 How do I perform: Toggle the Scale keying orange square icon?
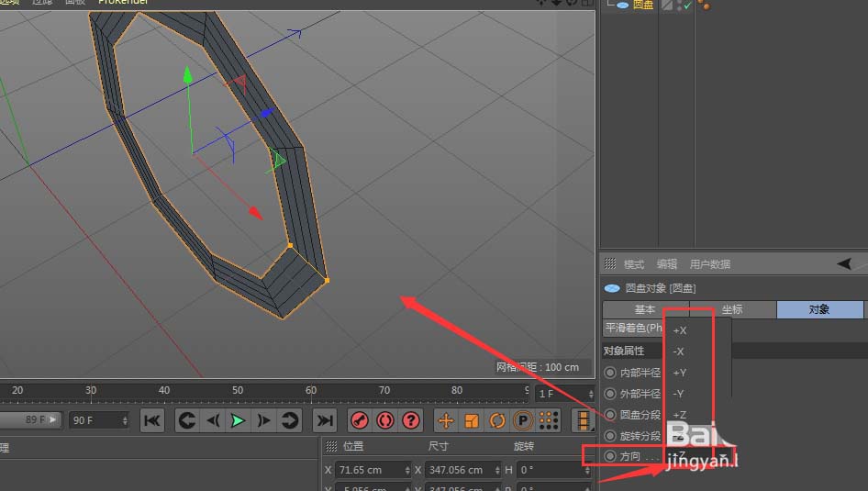pos(471,420)
